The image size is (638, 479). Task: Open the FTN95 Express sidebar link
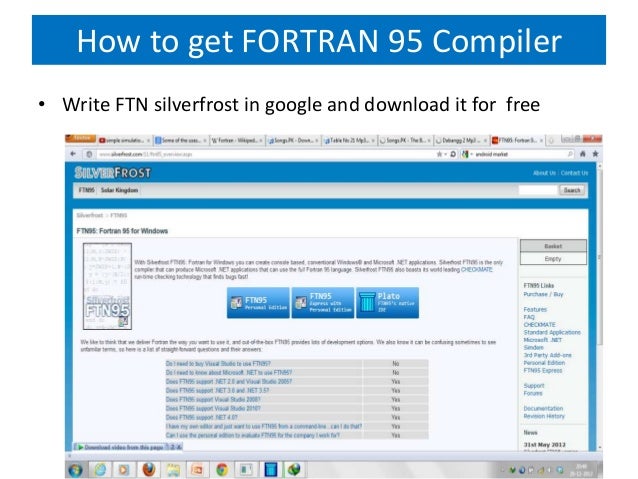[x=543, y=370]
